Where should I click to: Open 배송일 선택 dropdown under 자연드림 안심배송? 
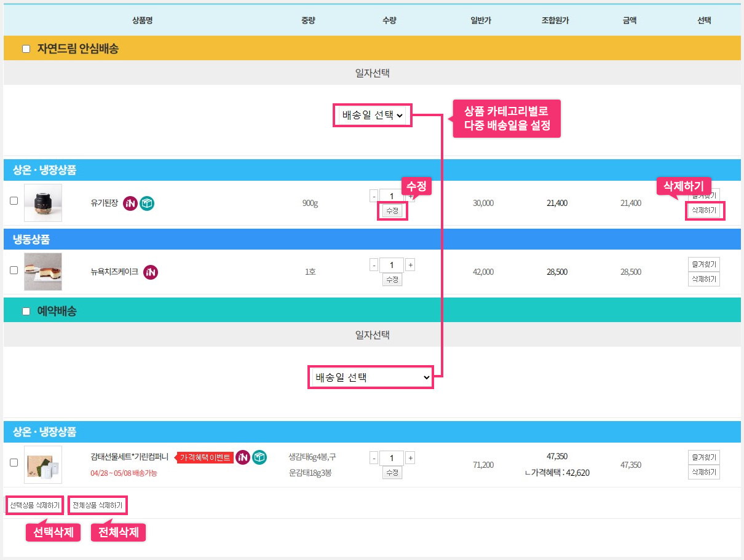(373, 115)
